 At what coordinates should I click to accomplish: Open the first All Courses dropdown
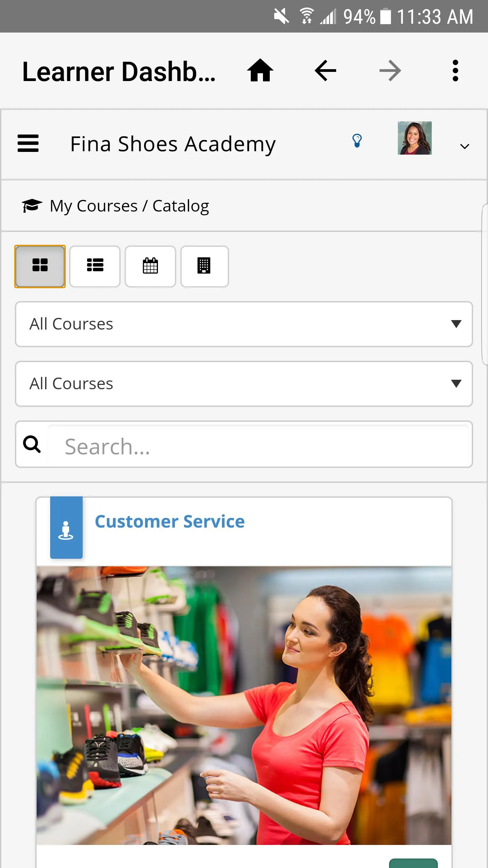click(244, 324)
